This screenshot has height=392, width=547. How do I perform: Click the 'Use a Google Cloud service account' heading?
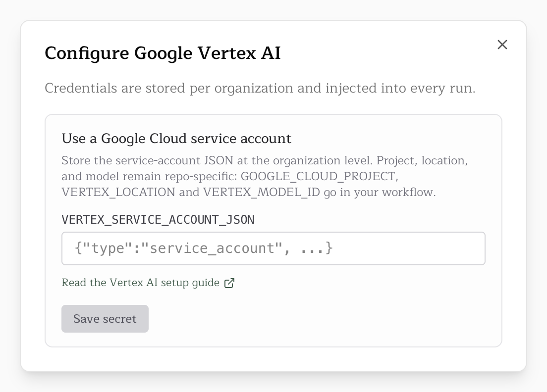176,139
